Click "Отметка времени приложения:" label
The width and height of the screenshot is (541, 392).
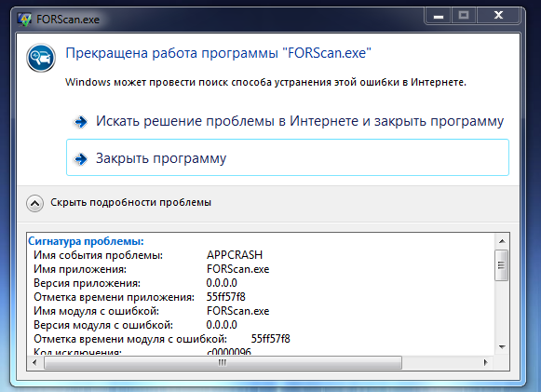coord(114,297)
